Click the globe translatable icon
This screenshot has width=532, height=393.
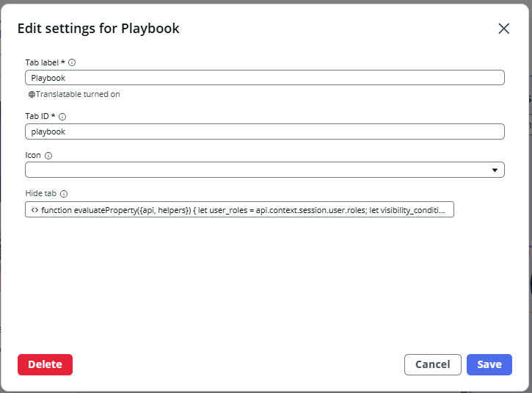pos(32,95)
